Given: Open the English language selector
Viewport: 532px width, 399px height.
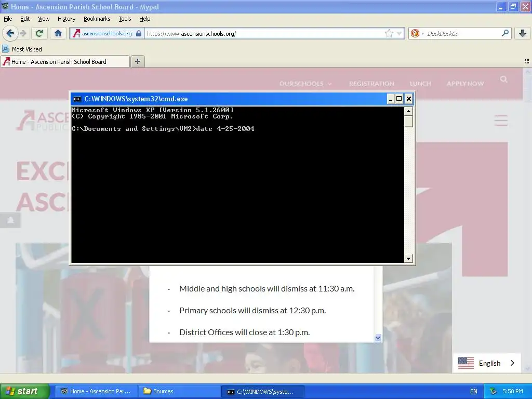Looking at the screenshot, I should [x=486, y=363].
